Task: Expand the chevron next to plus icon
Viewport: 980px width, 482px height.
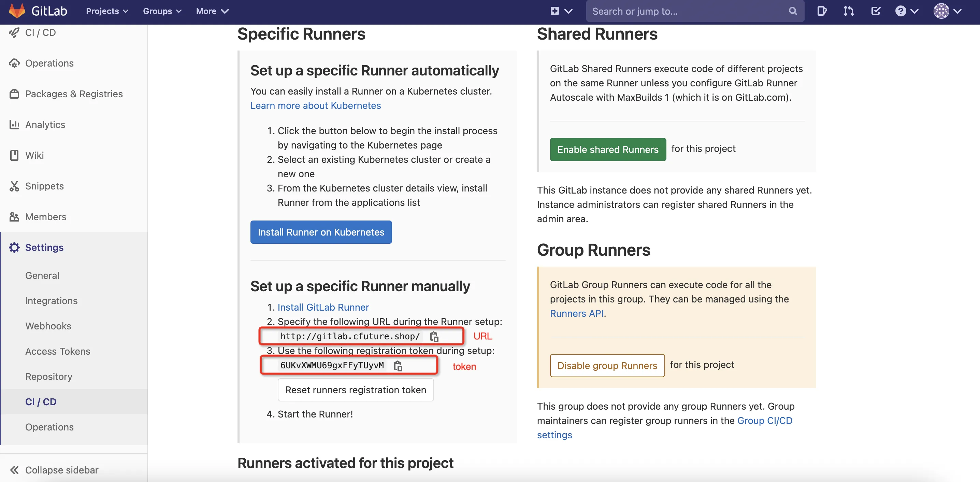Action: tap(568, 11)
